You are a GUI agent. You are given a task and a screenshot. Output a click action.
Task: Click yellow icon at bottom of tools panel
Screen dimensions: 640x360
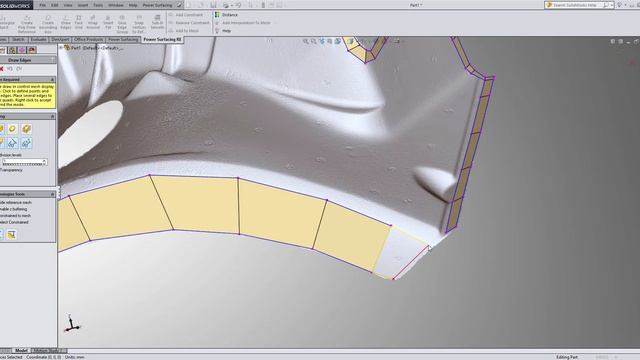click(11, 235)
